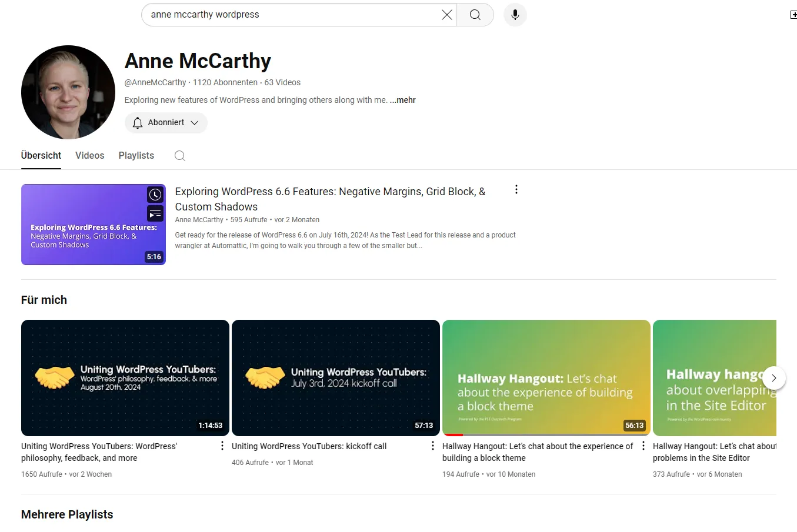Switch to the Übersicht tab

[41, 155]
